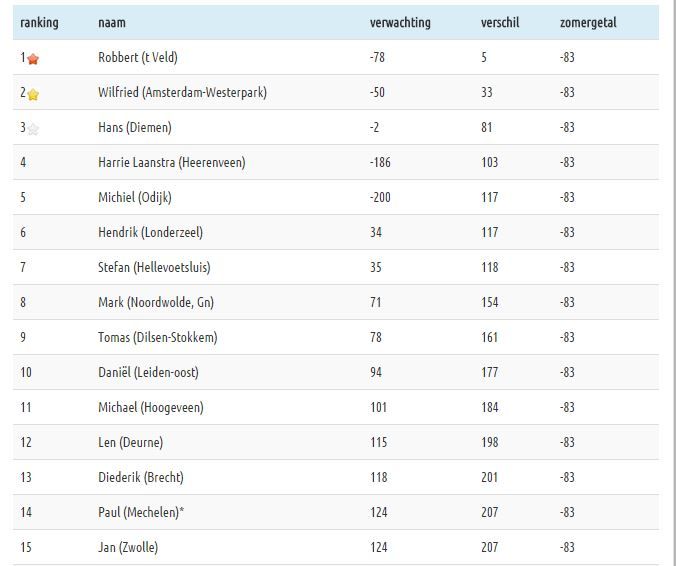Click the gold star next to rank 2
Image resolution: width=676 pixels, height=566 pixels.
[33, 94]
